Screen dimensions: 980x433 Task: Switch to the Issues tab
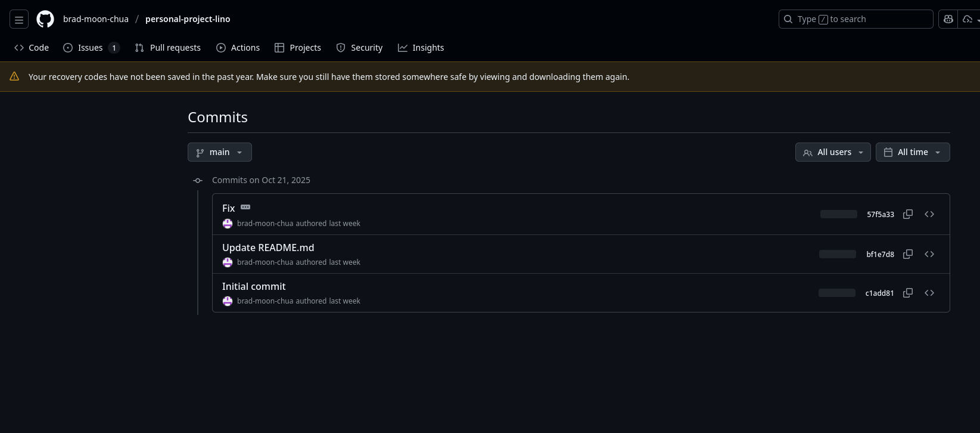coord(91,48)
